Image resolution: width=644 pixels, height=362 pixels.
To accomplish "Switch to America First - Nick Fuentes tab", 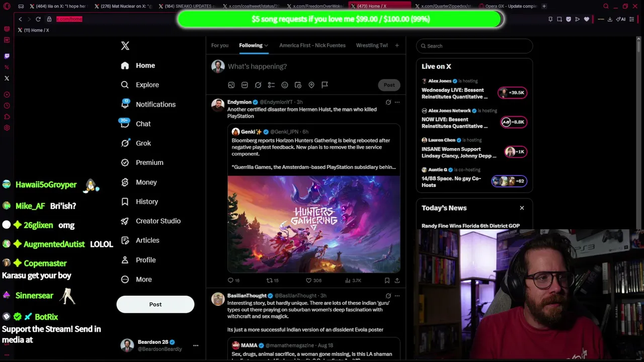I will 312,45.
